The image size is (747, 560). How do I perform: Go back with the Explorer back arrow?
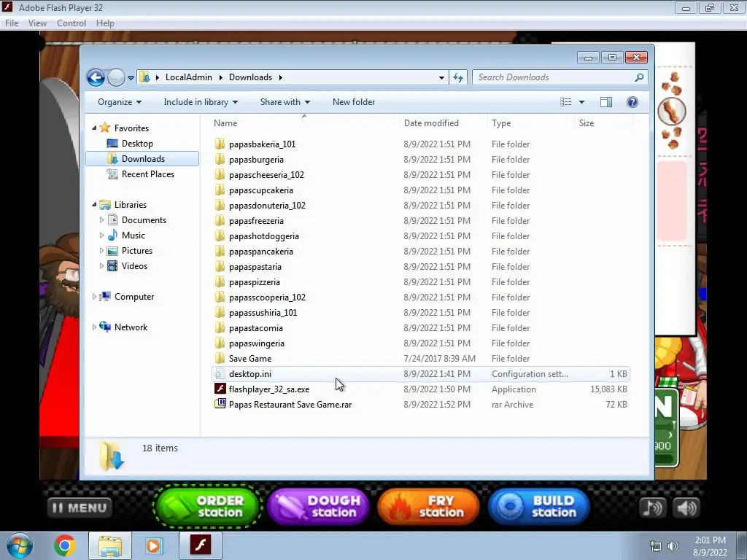pyautogui.click(x=96, y=77)
